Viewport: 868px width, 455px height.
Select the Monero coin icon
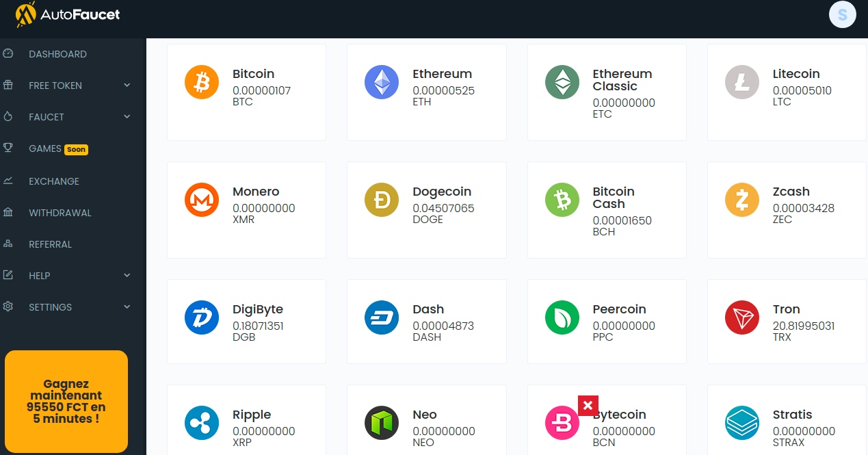coord(202,200)
